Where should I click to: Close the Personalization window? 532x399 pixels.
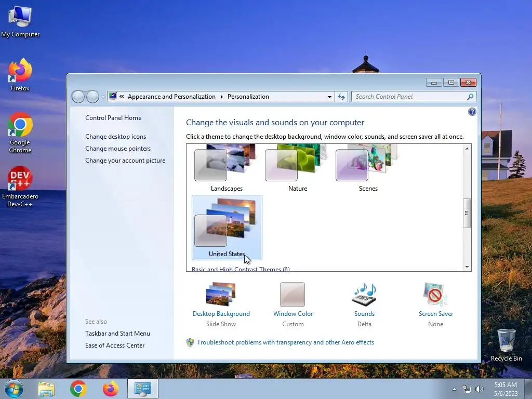coord(468,83)
